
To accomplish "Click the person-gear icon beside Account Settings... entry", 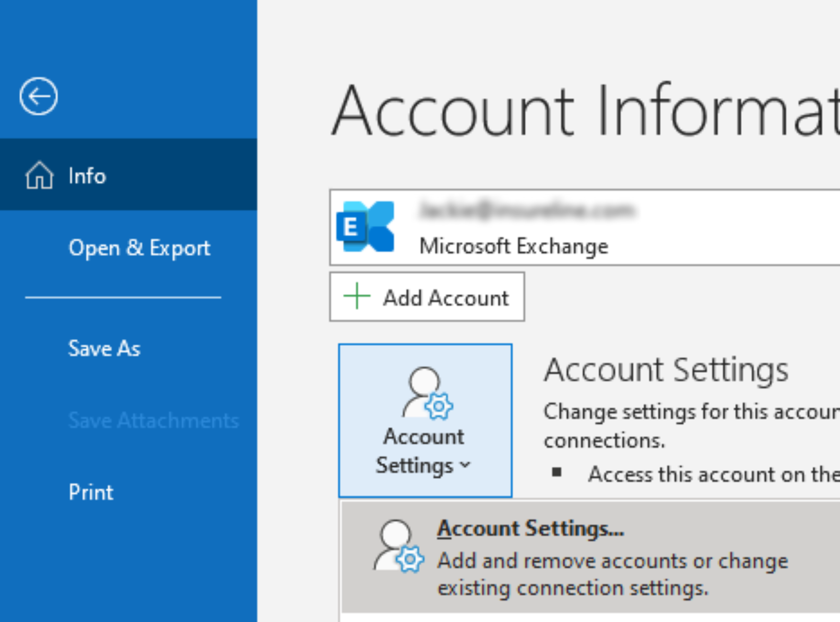I will click(399, 546).
